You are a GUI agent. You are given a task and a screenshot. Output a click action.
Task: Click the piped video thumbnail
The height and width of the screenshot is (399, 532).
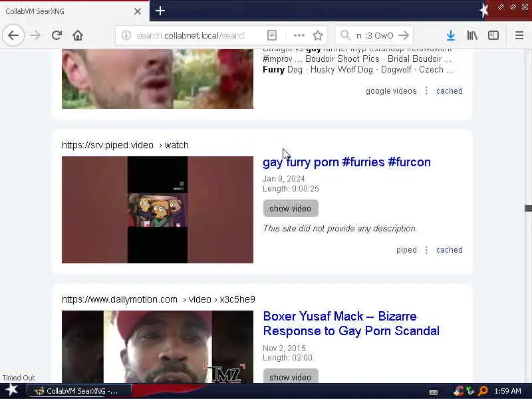(x=158, y=209)
